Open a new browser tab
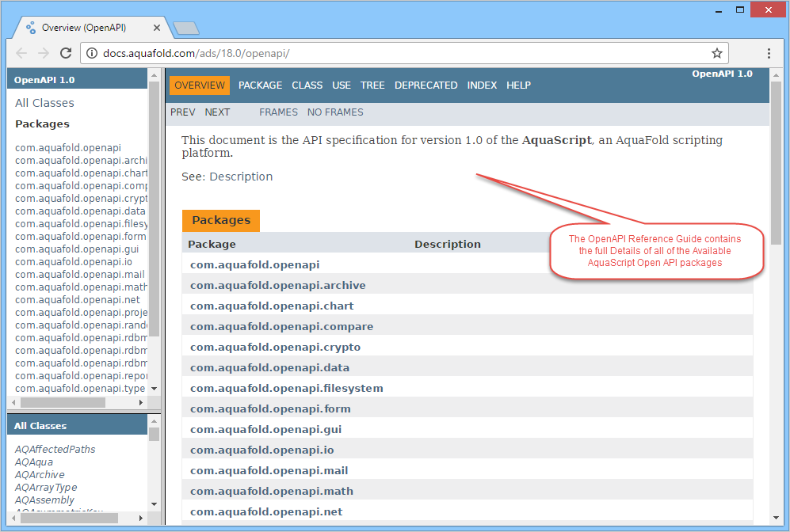Screen dimensions: 790x532 point(186,28)
